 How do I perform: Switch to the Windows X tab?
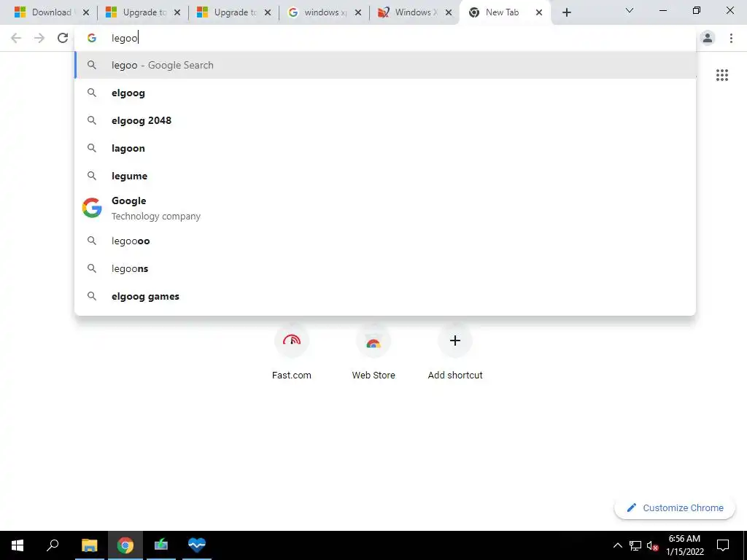[413, 12]
